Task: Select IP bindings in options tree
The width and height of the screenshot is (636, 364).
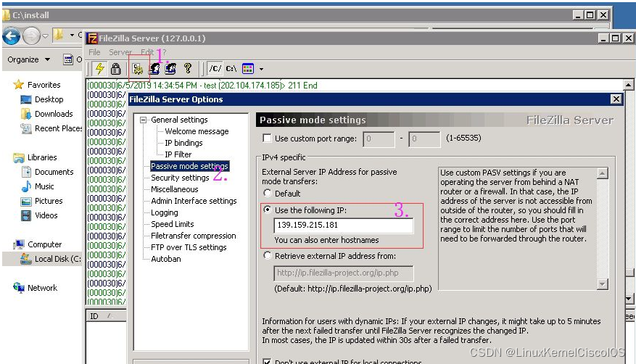Action: [x=183, y=143]
